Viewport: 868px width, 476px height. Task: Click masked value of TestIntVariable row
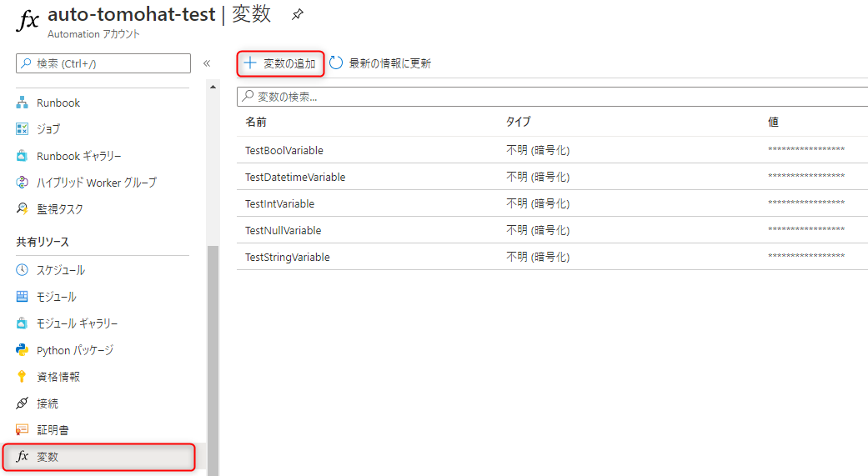806,203
